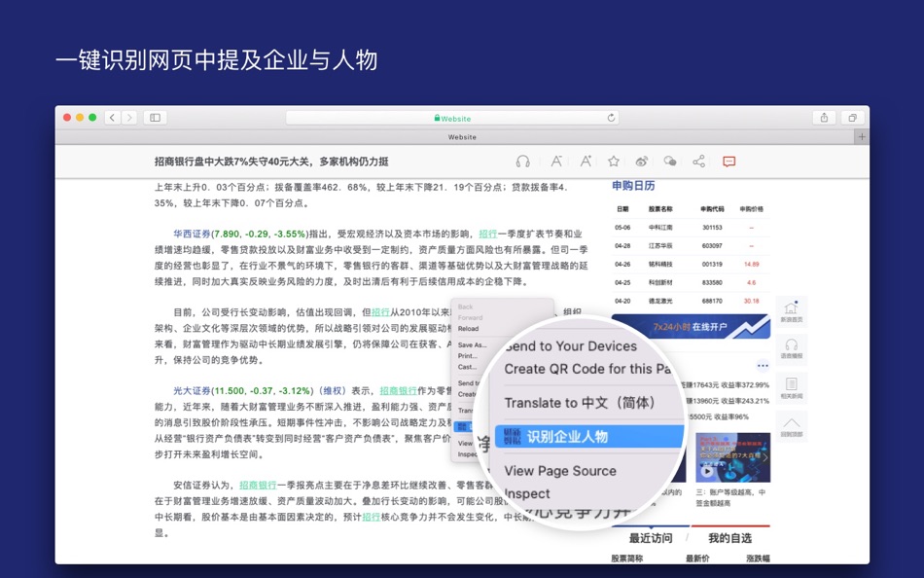Click the article title 招商银行盘中大跌7%
Image resolution: width=924 pixels, height=578 pixels.
click(x=271, y=162)
